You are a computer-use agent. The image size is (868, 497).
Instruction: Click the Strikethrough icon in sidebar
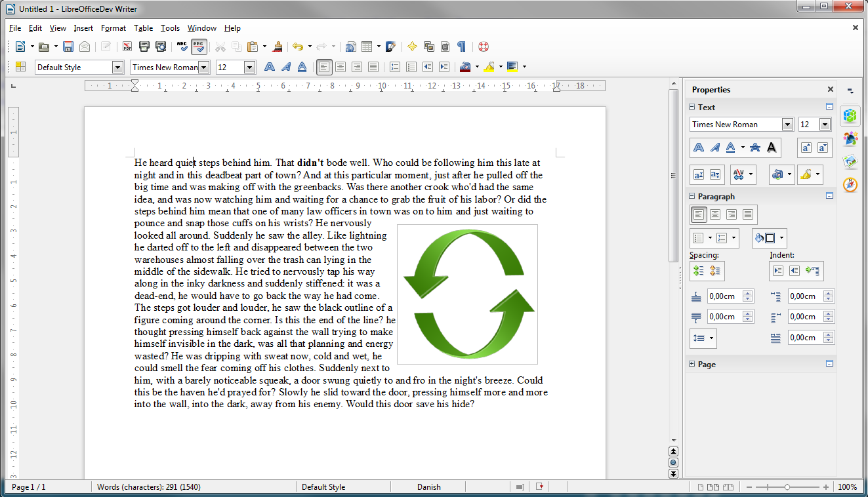[x=756, y=148]
